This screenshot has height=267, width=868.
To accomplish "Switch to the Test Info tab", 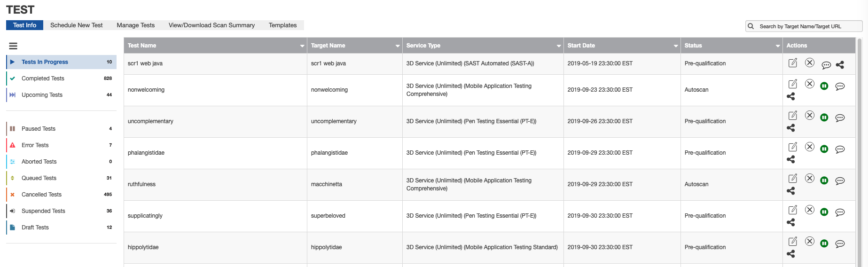I will [24, 25].
